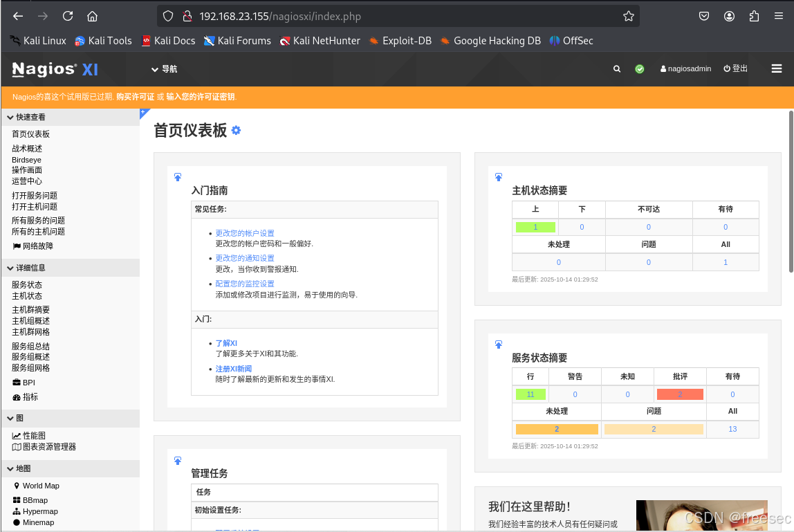The image size is (794, 532).
Task: Click the 购买许可证 link
Action: coord(135,97)
